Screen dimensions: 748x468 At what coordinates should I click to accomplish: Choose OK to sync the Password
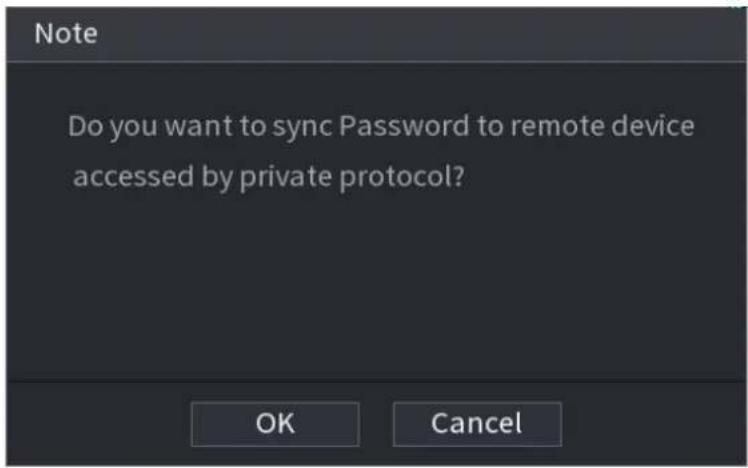pos(275,424)
